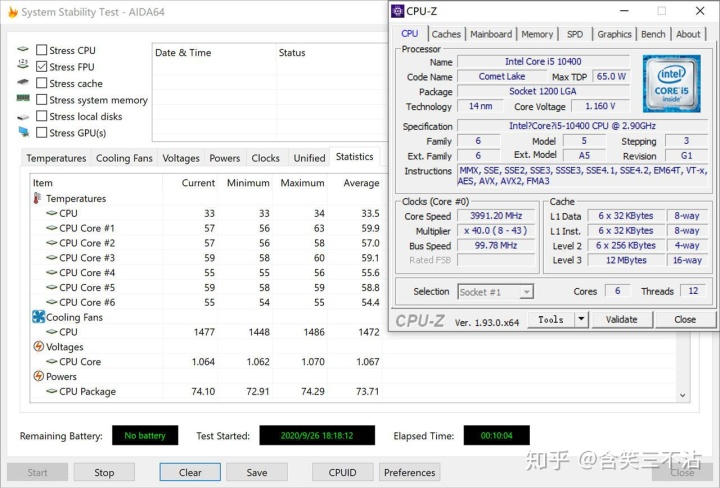Switch to the Unified tab
The height and width of the screenshot is (488, 720).
309,158
